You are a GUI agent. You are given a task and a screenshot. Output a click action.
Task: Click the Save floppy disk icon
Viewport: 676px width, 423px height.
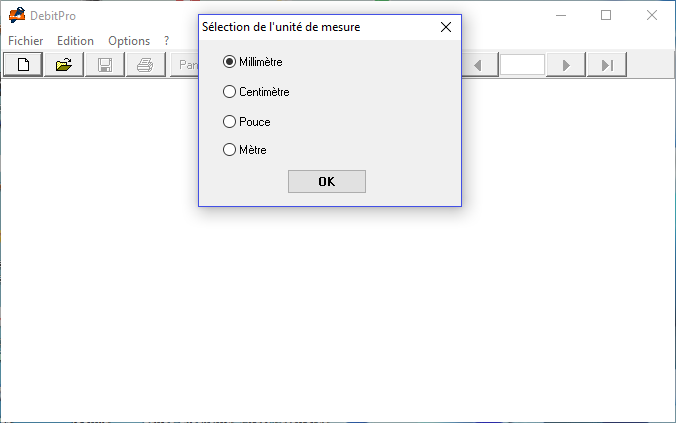tap(105, 65)
